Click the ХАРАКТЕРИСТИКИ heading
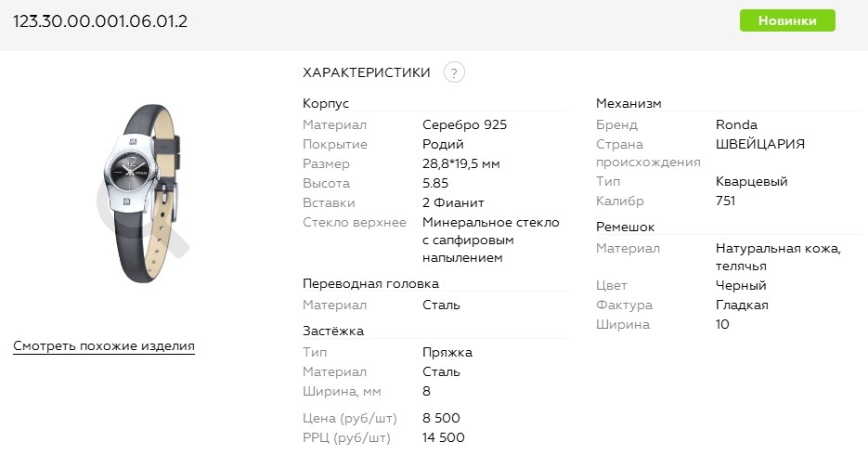This screenshot has height=468, width=868. (x=367, y=72)
